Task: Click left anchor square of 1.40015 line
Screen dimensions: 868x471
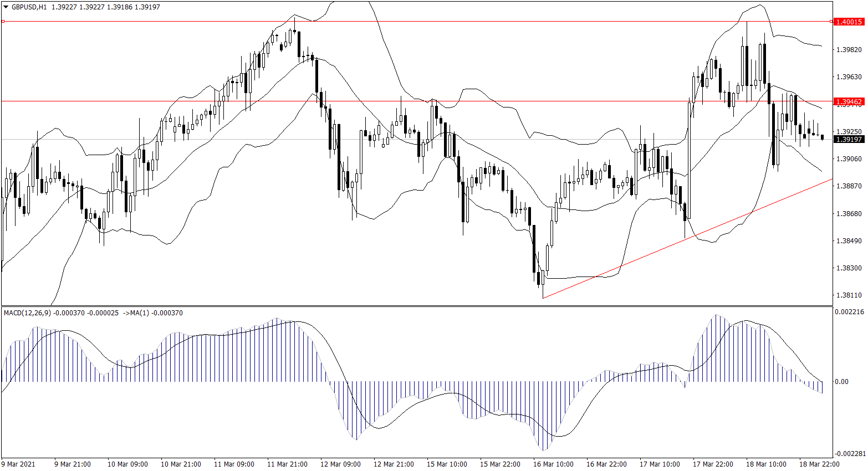Action: [x=3, y=22]
